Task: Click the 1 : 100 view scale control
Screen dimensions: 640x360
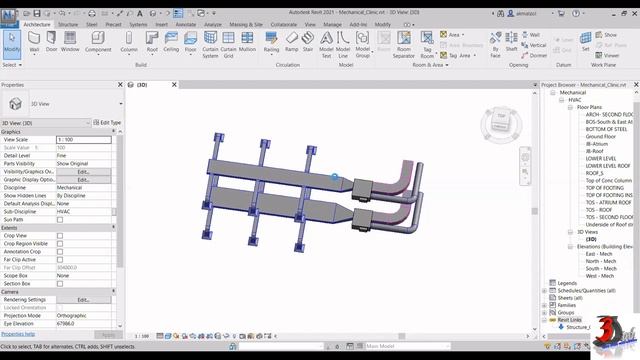Action: pyautogui.click(x=142, y=336)
